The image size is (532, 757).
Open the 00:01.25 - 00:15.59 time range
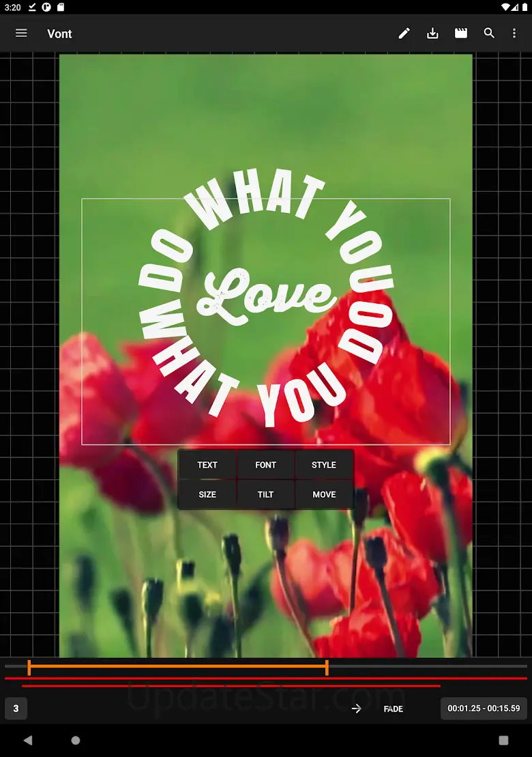(484, 709)
